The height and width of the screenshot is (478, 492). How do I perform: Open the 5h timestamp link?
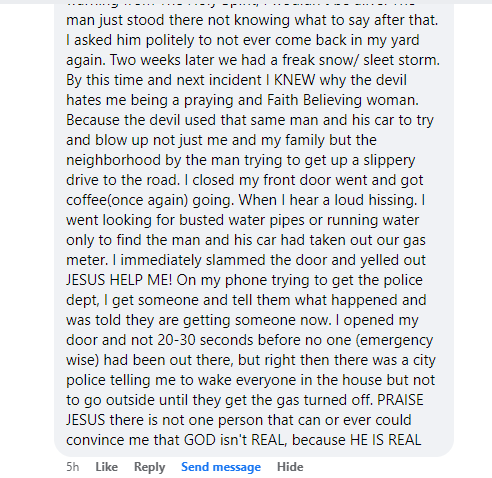(x=73, y=467)
